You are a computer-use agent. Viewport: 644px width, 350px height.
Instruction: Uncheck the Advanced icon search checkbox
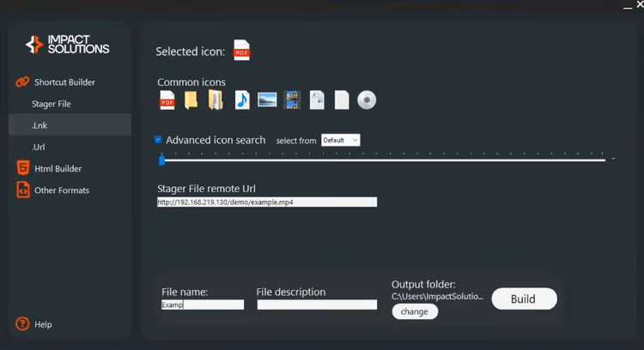(x=158, y=140)
